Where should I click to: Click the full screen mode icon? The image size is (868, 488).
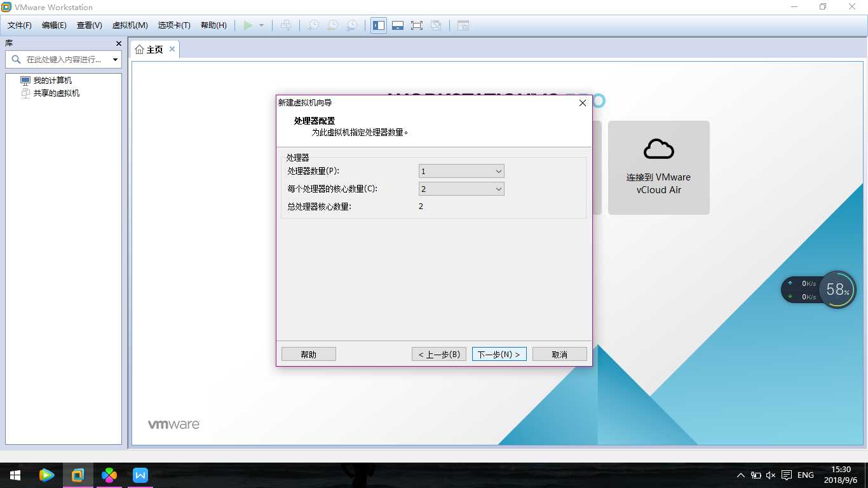[x=417, y=25]
